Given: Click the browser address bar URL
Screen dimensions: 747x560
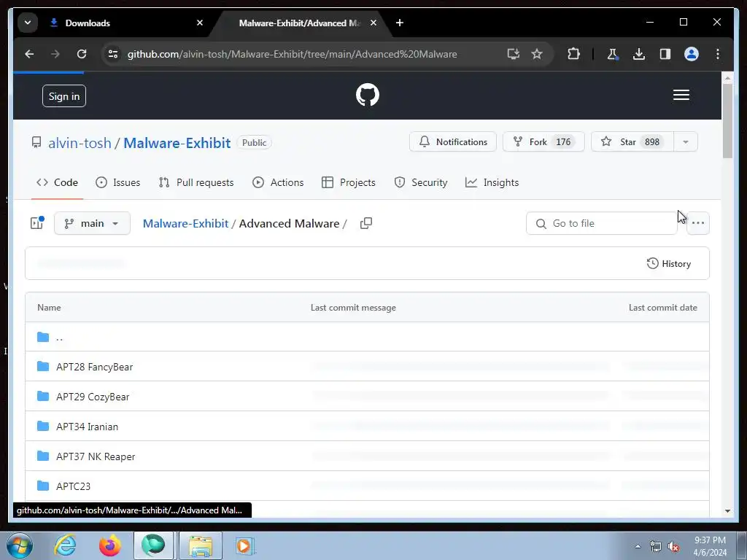Looking at the screenshot, I should (292, 54).
